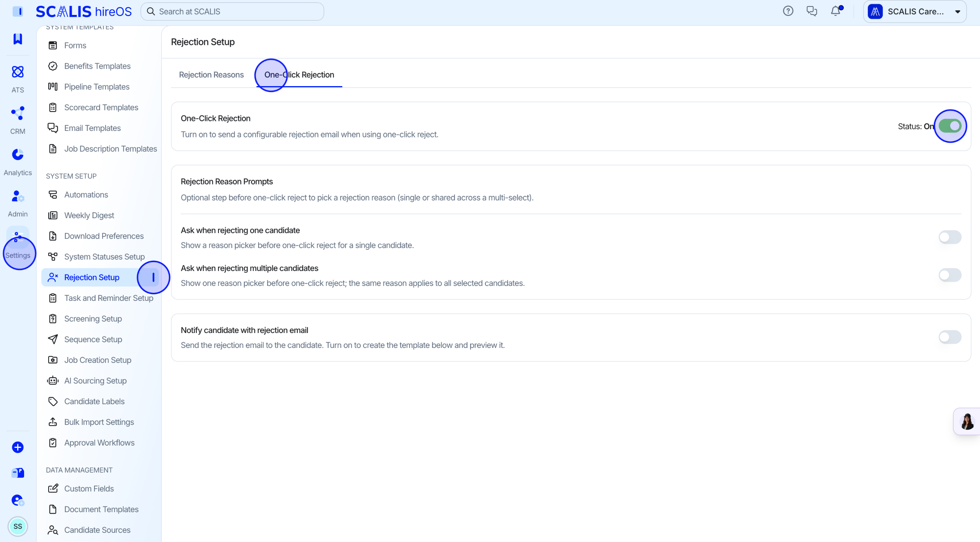Open Screening Setup page
Screen dimensions: 980x542
click(x=100, y=319)
